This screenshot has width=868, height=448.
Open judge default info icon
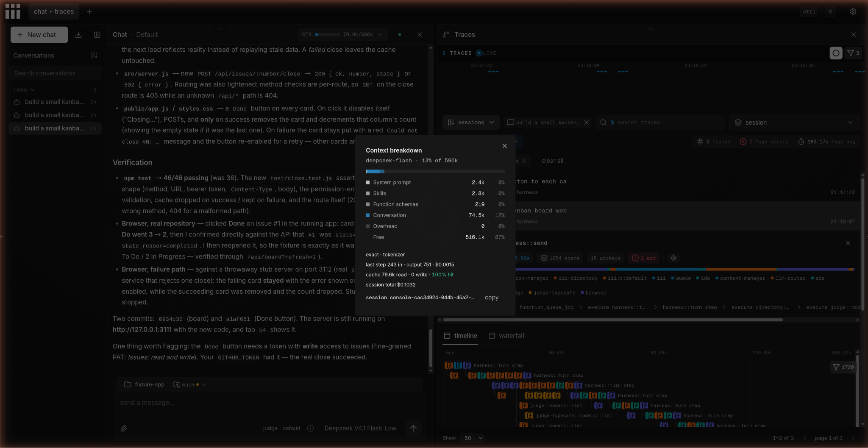[310, 428]
